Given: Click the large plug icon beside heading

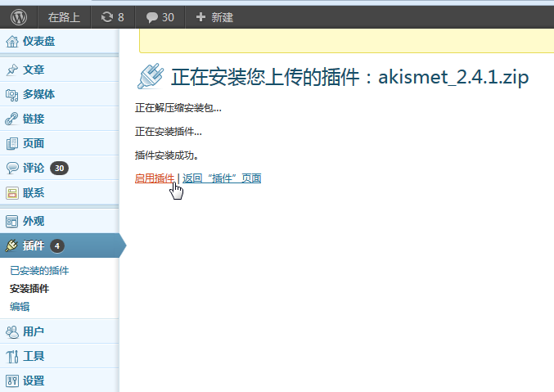Looking at the screenshot, I should pyautogui.click(x=151, y=76).
